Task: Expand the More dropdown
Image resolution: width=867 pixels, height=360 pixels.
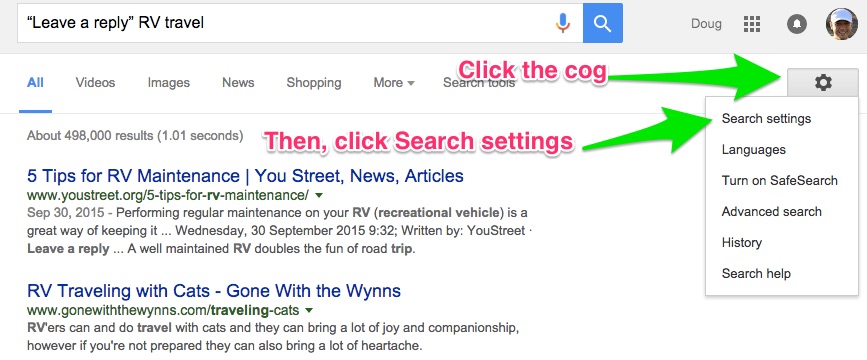Action: [394, 83]
